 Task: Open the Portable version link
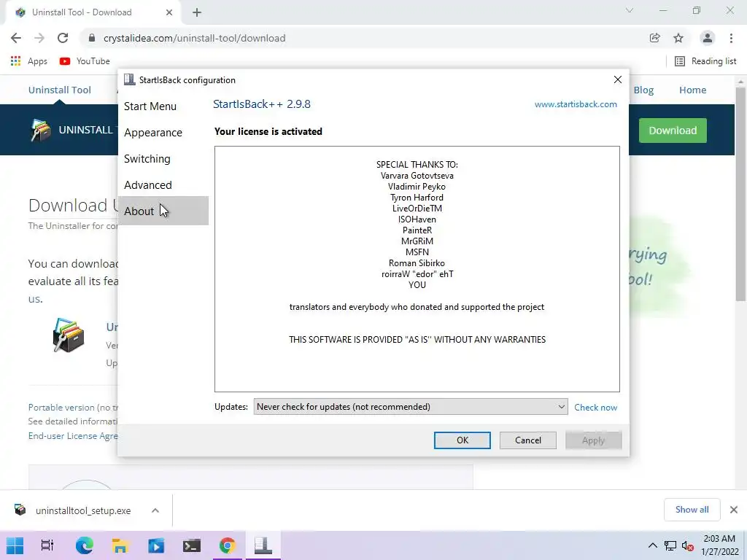pyautogui.click(x=72, y=407)
